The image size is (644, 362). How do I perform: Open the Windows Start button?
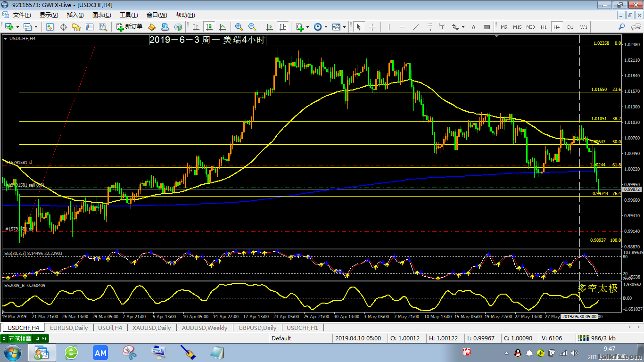(x=12, y=353)
